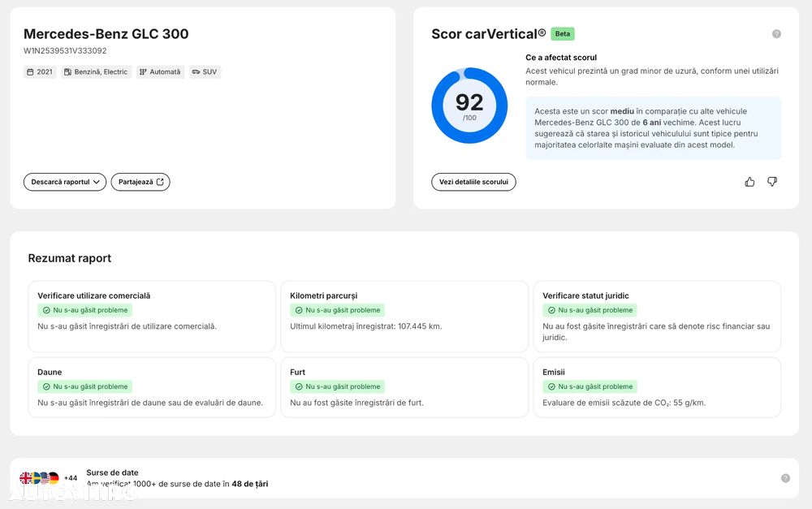812x509 pixels.
Task: Open the Surse de date help icon
Action: pyautogui.click(x=785, y=478)
